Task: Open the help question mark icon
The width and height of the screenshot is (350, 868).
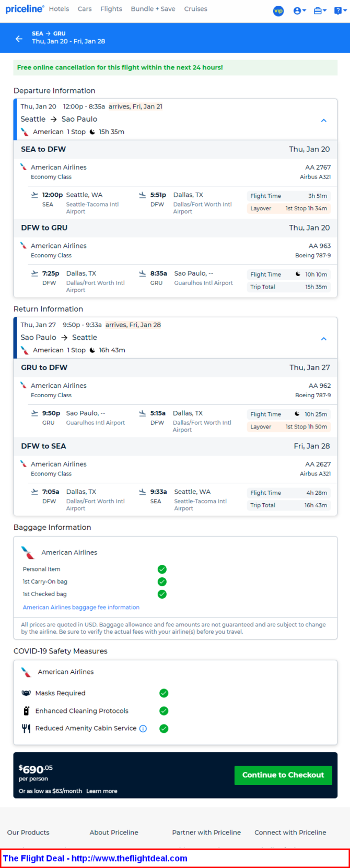Action: [340, 10]
